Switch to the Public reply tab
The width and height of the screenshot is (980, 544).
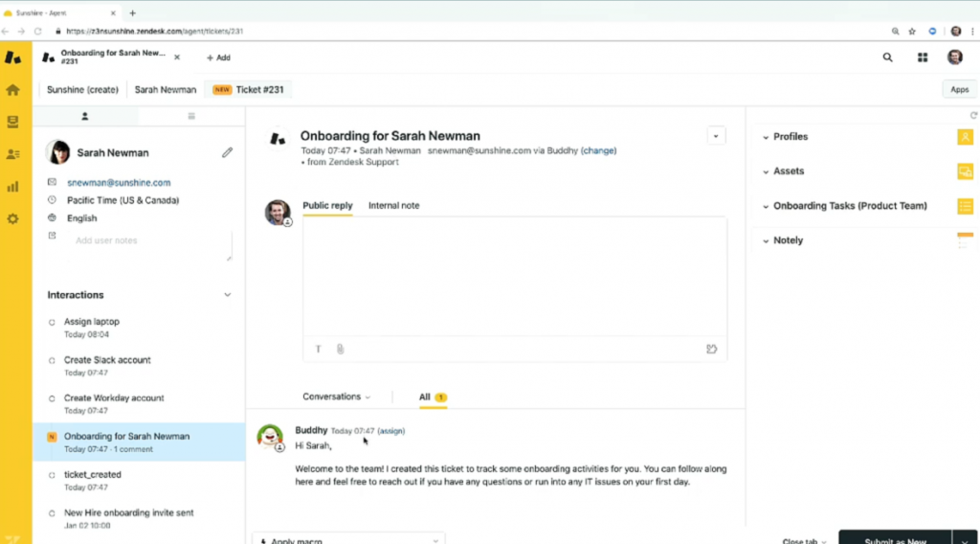[327, 206]
